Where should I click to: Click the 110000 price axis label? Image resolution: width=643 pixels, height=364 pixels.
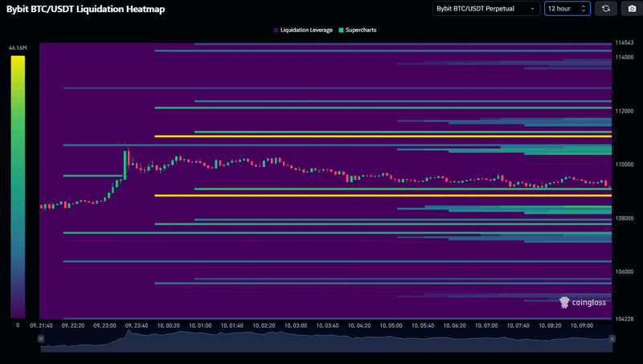coord(625,165)
